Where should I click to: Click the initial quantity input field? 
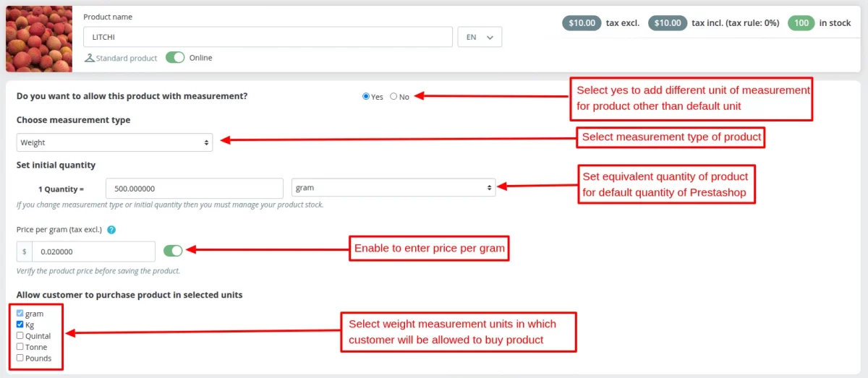[x=194, y=188]
